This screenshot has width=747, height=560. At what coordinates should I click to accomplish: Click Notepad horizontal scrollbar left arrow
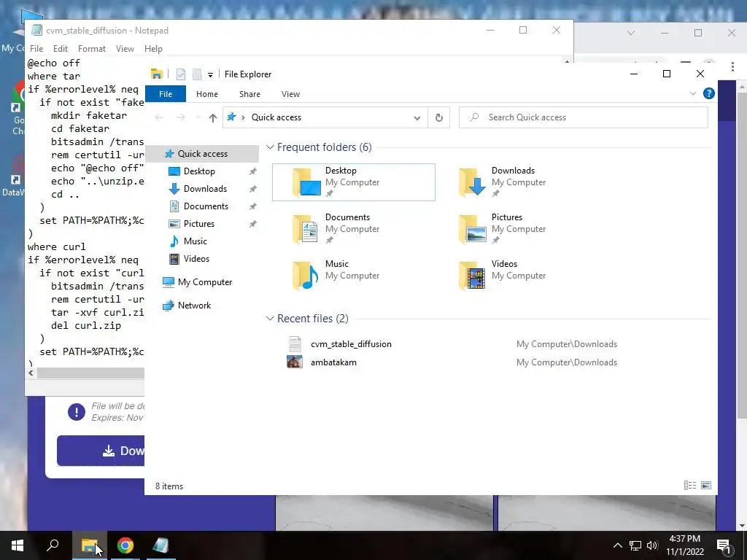(x=31, y=373)
